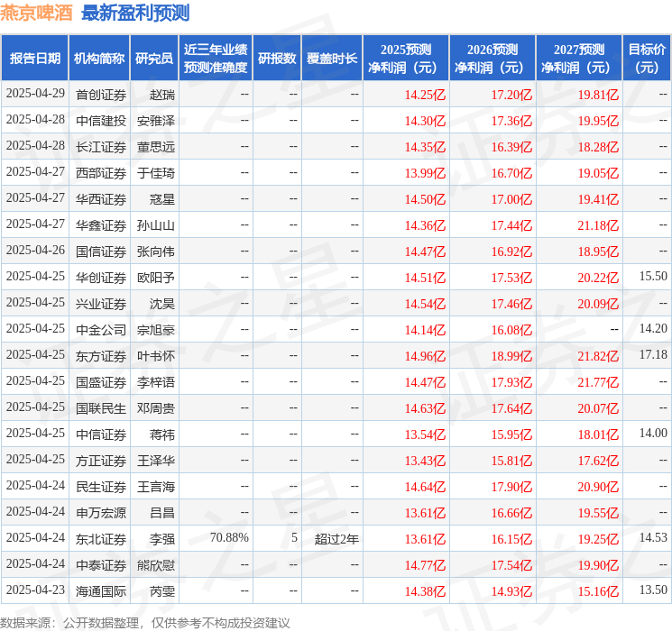
Task: Click the 覆盖时长 column header
Action: [x=332, y=58]
